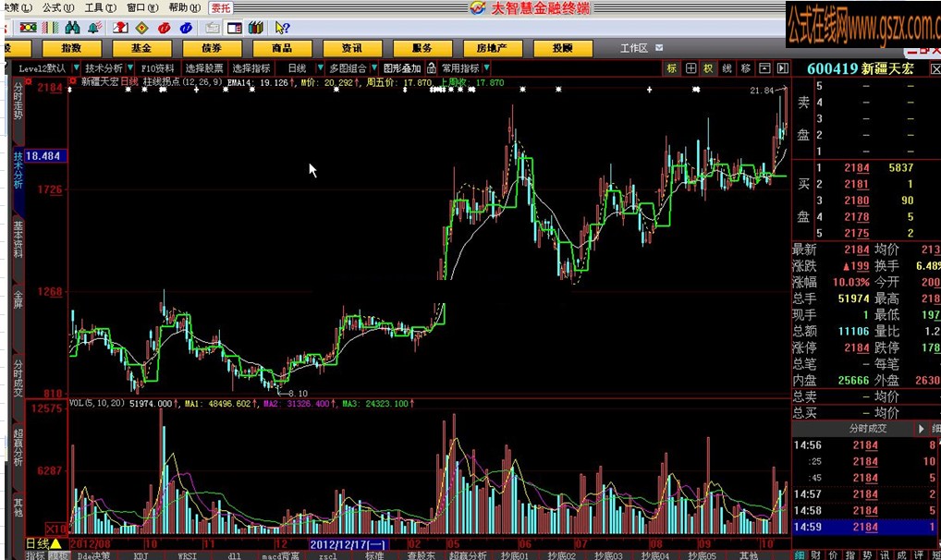Toggle the 移 move button
This screenshot has width=941, height=560.
746,67
